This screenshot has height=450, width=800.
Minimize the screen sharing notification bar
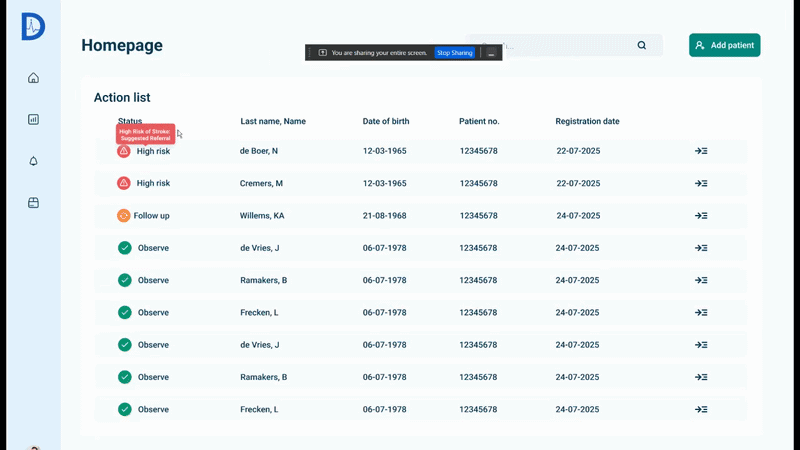click(491, 53)
